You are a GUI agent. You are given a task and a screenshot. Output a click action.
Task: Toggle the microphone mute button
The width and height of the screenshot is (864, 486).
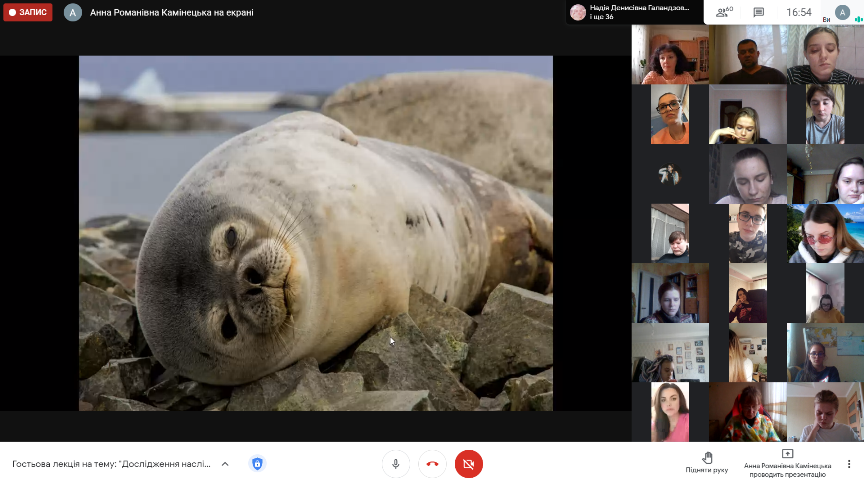pyautogui.click(x=396, y=464)
